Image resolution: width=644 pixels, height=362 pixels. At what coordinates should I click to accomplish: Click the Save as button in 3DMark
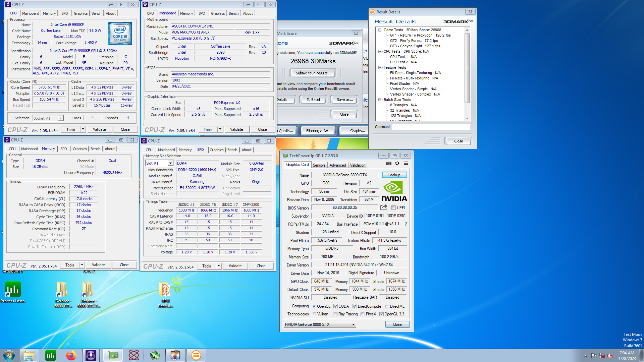[x=344, y=100]
